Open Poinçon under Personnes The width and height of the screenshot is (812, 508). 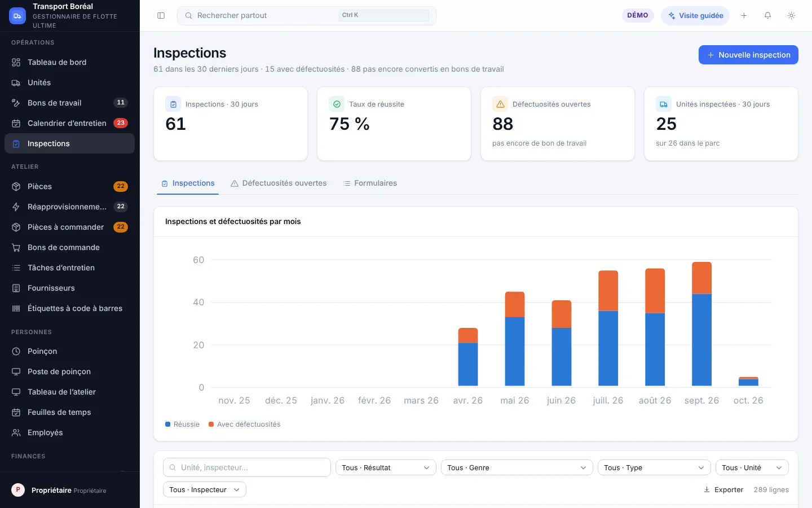(x=69, y=351)
